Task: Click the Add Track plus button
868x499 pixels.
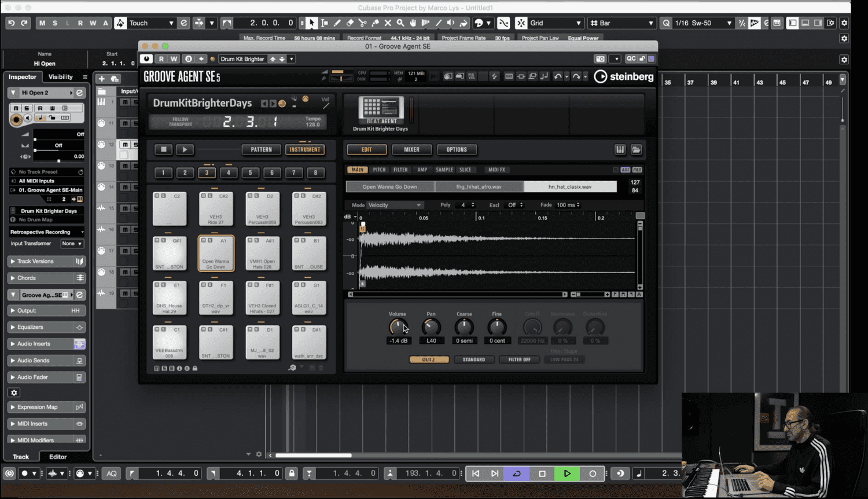Action: (102, 78)
